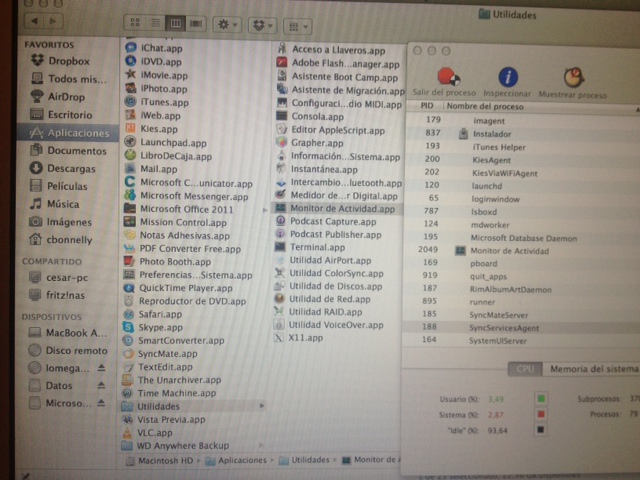Switch Finder to Cover Flow view
The width and height of the screenshot is (640, 480).
[x=196, y=24]
